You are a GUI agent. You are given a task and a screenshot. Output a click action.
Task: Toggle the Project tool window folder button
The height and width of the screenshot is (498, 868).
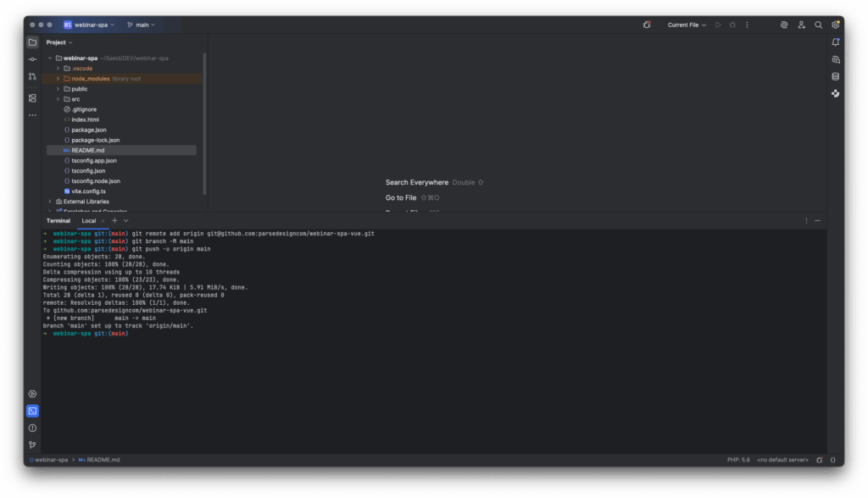click(32, 42)
